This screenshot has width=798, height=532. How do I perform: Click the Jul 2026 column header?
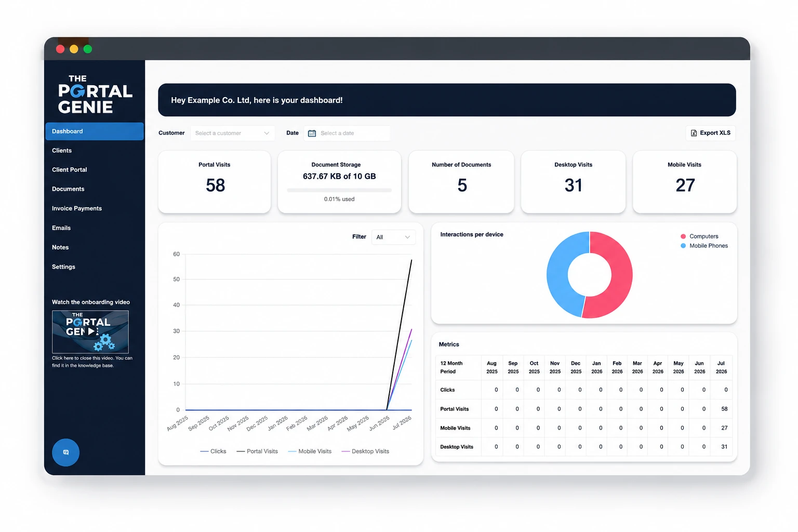[x=721, y=367]
